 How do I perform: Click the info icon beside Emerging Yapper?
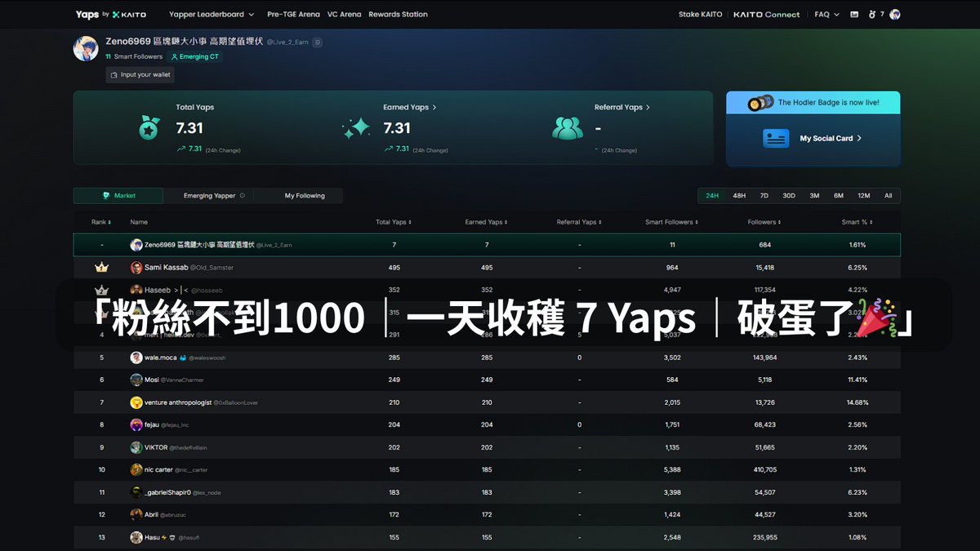pos(243,196)
